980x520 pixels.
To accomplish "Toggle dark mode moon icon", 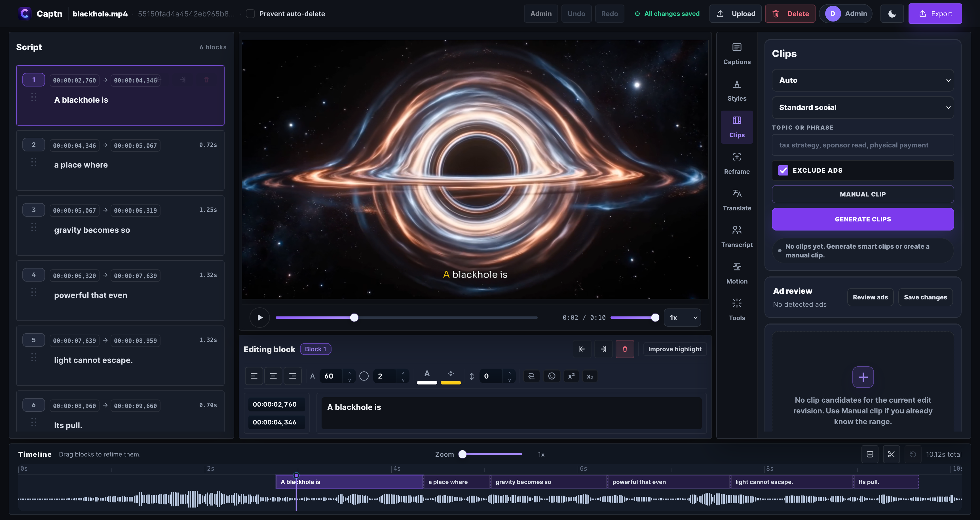I will coord(892,14).
